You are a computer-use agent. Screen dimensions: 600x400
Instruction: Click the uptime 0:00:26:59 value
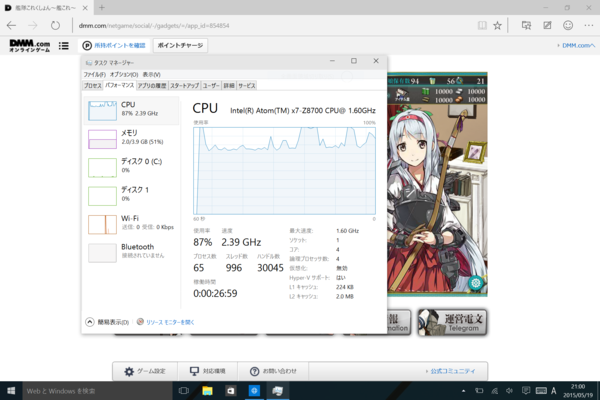215,294
